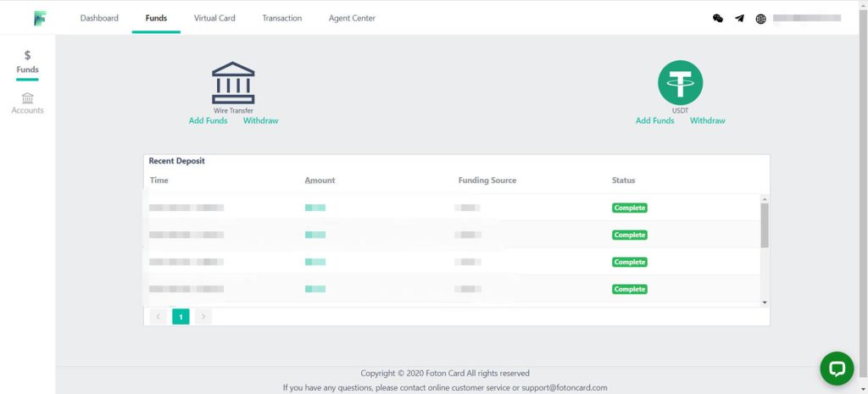This screenshot has width=868, height=394.
Task: Select page 1 in pagination
Action: (x=181, y=317)
